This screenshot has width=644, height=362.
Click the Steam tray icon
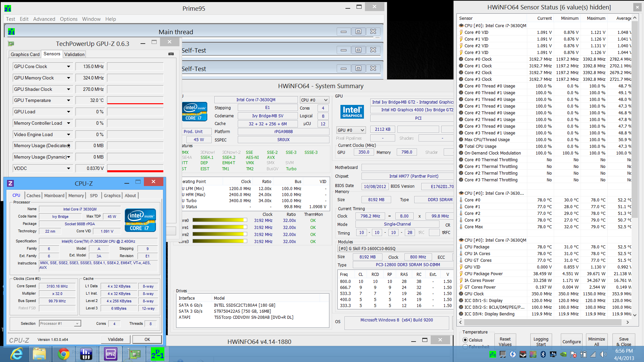click(x=523, y=354)
